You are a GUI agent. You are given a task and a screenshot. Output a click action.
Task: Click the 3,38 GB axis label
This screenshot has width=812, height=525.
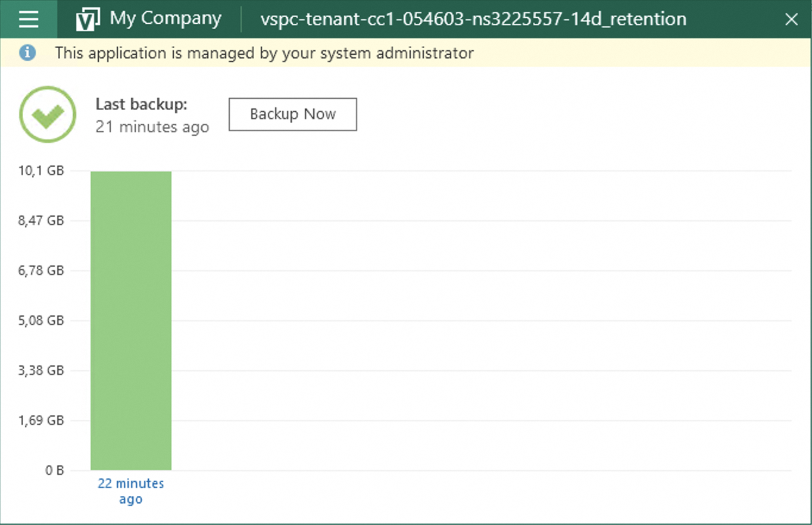pos(41,371)
